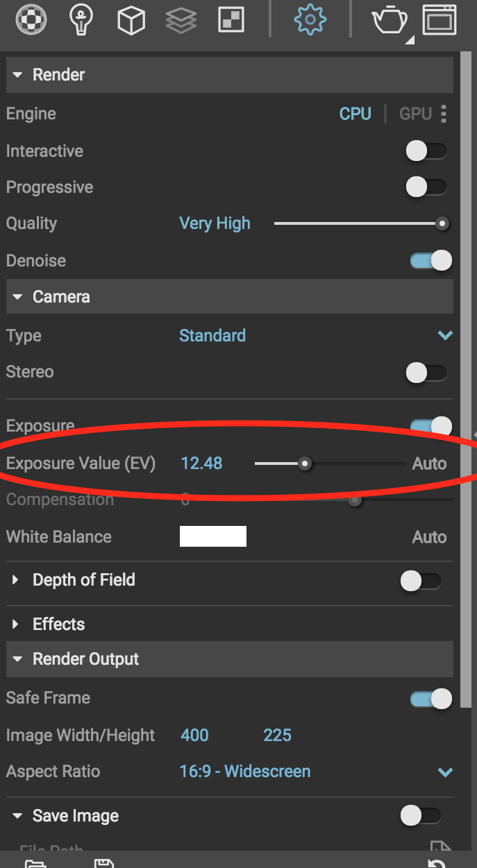The height and width of the screenshot is (868, 477).
Task: Open the Geometry cube tab icon
Action: click(131, 21)
